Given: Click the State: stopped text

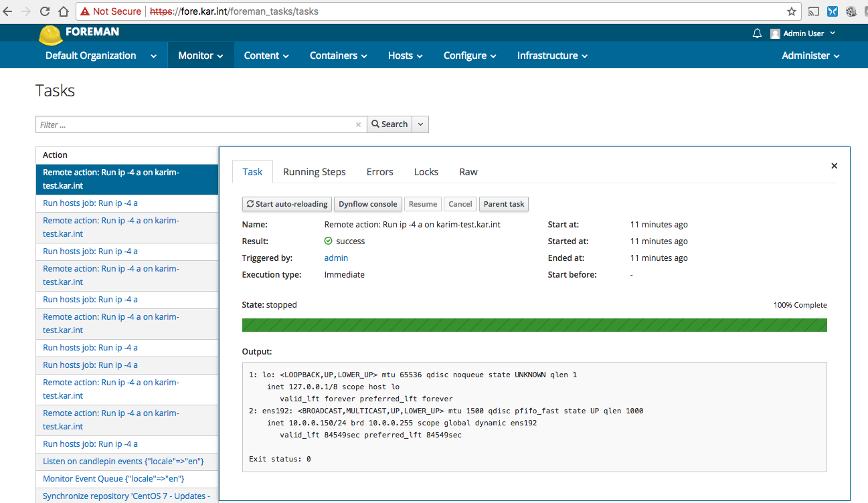Looking at the screenshot, I should point(269,305).
